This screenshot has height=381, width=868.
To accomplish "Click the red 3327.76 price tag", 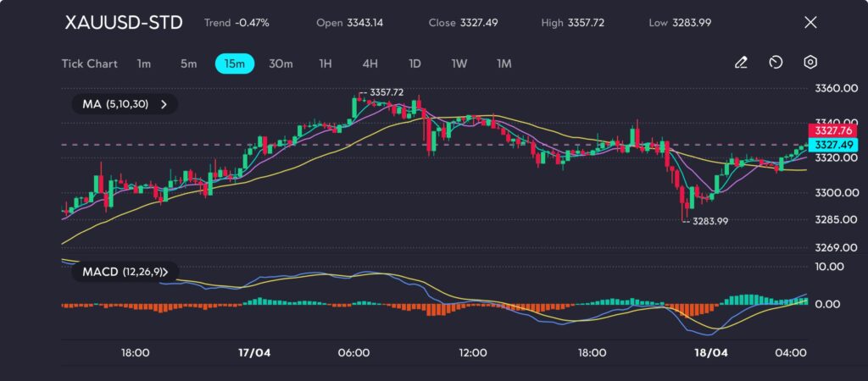I will pos(833,130).
